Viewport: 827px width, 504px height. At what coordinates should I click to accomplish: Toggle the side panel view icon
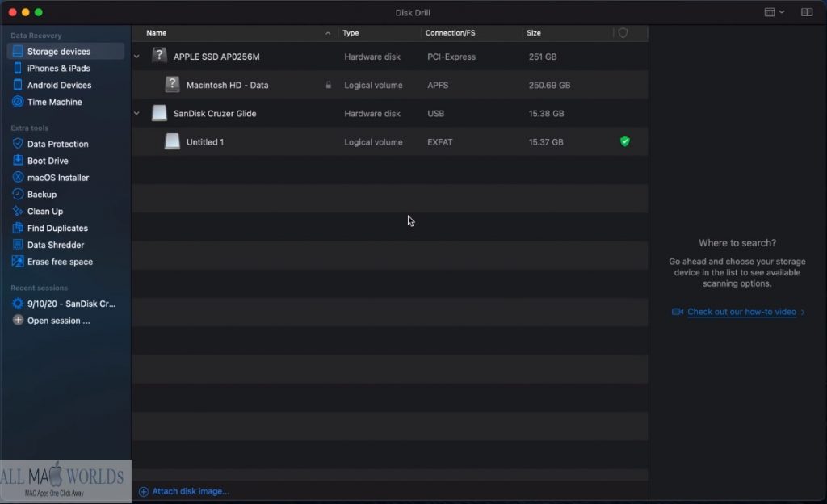click(x=807, y=12)
